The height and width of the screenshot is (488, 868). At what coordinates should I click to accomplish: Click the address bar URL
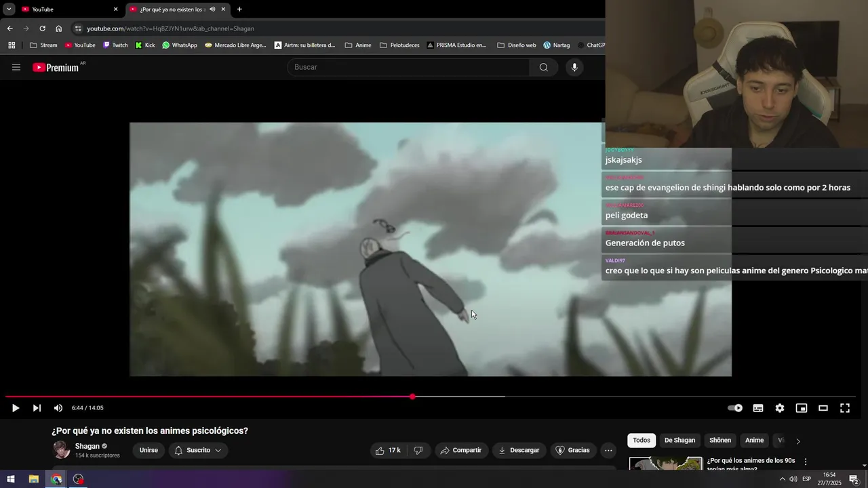[170, 28]
